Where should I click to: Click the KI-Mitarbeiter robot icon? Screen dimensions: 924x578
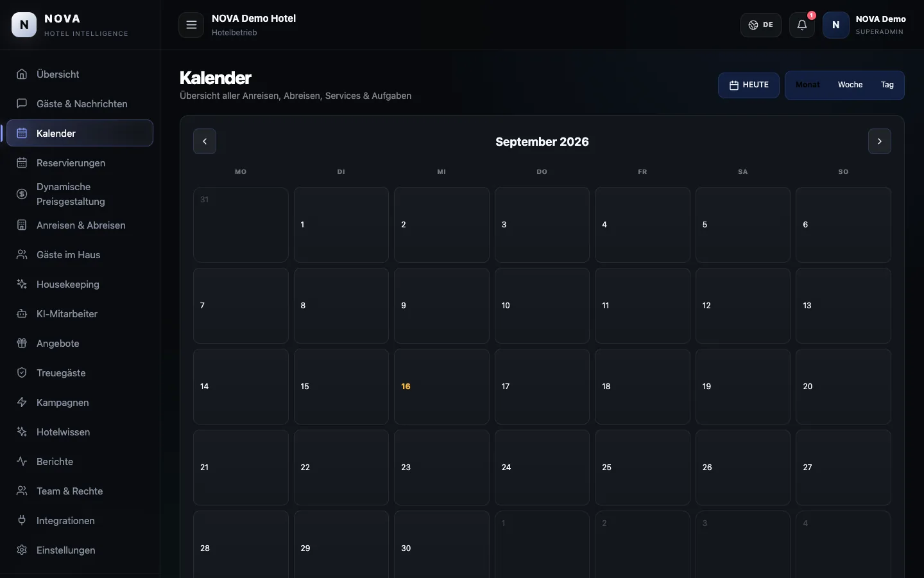22,313
